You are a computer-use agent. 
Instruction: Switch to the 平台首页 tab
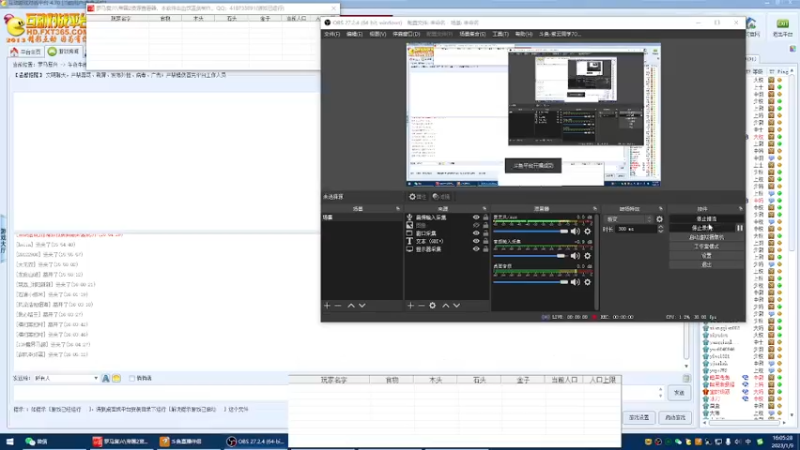(x=26, y=52)
